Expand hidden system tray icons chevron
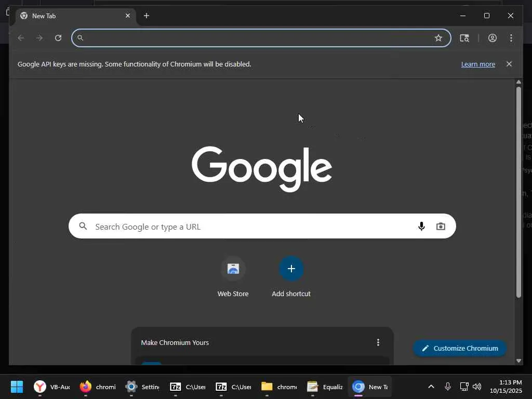The width and height of the screenshot is (532, 399). pos(431,387)
